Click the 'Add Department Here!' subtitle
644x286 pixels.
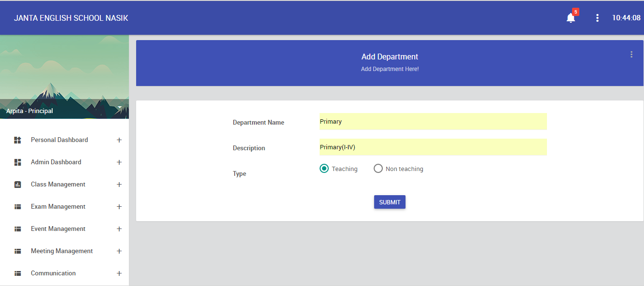(390, 69)
